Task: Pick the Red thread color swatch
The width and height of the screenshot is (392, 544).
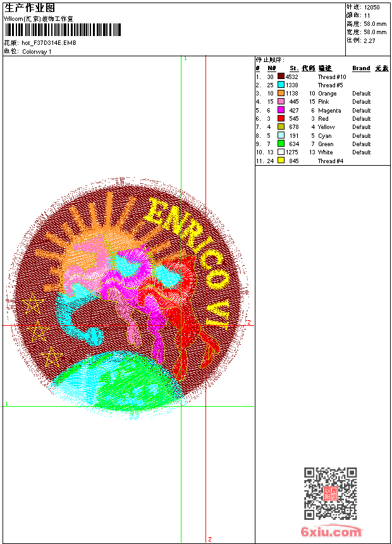Action: [281, 118]
